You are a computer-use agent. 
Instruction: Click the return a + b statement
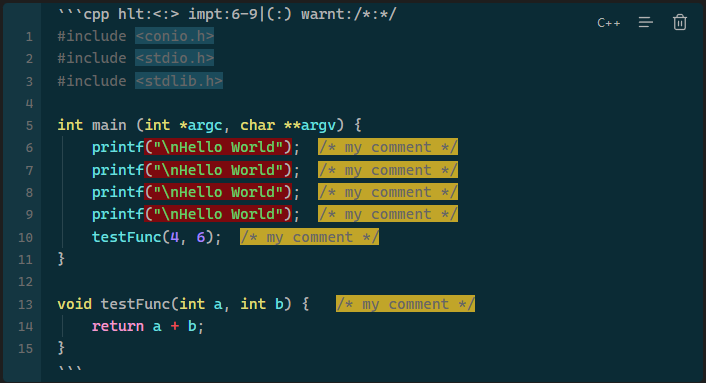point(148,326)
